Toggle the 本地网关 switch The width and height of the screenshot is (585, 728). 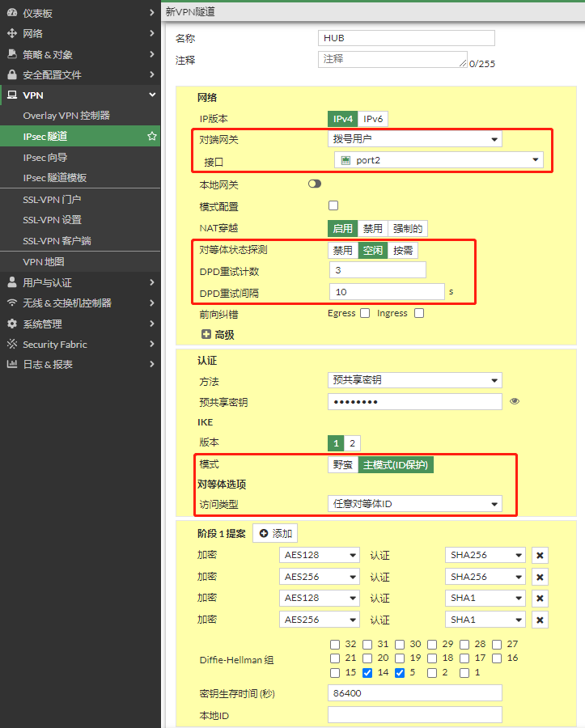pos(315,184)
